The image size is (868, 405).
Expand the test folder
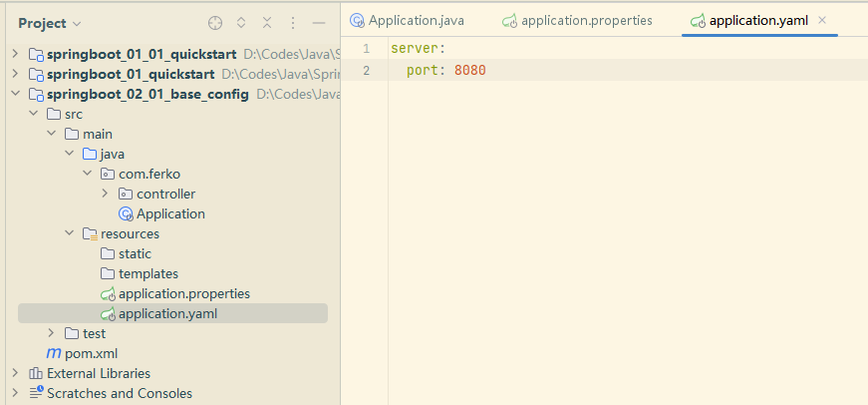pyautogui.click(x=51, y=333)
